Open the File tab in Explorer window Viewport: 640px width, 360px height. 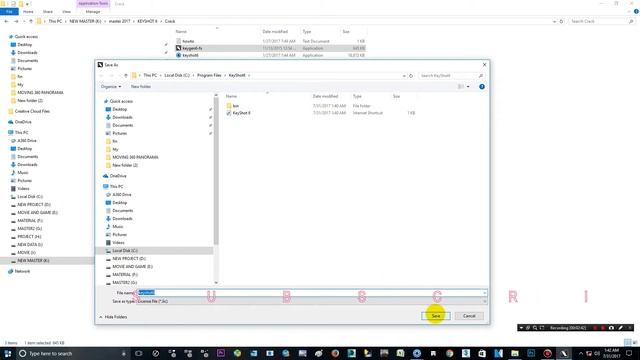click(x=9, y=12)
